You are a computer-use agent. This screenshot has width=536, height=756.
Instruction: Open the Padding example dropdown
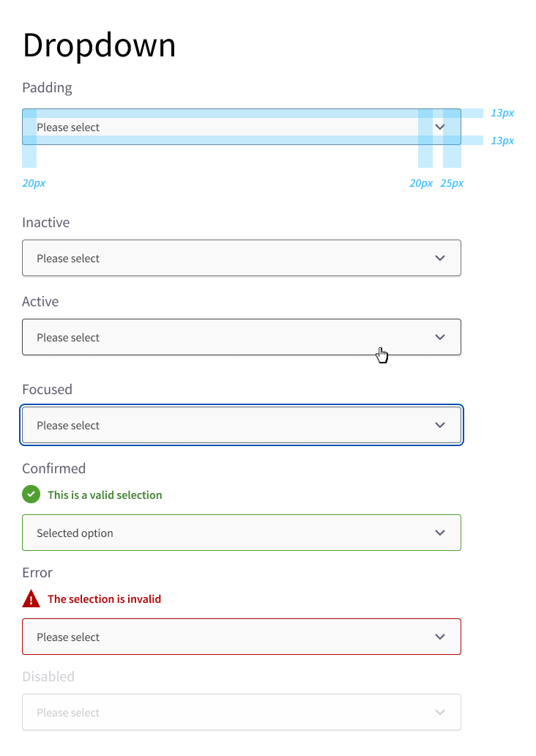[242, 127]
